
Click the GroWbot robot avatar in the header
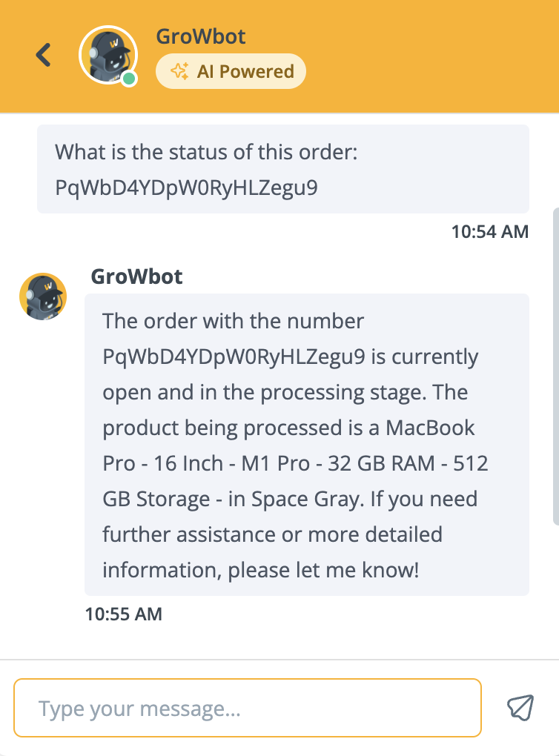click(x=108, y=55)
